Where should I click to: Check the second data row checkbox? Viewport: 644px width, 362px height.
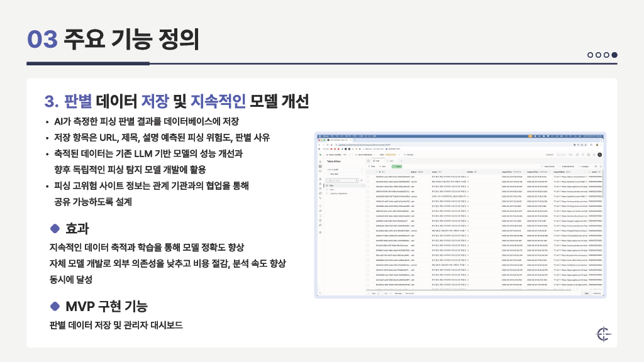coord(369,183)
